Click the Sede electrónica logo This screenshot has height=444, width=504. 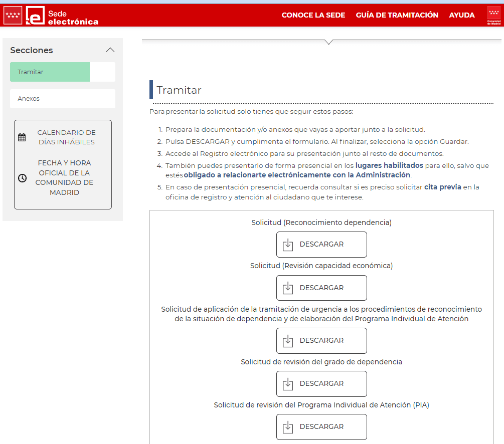[x=62, y=16]
